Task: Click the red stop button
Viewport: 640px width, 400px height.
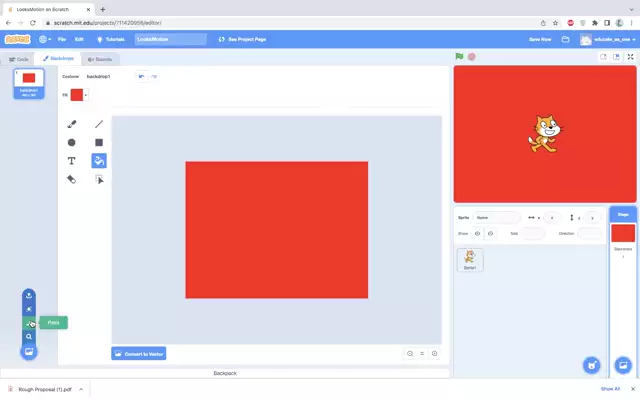Action: click(471, 56)
